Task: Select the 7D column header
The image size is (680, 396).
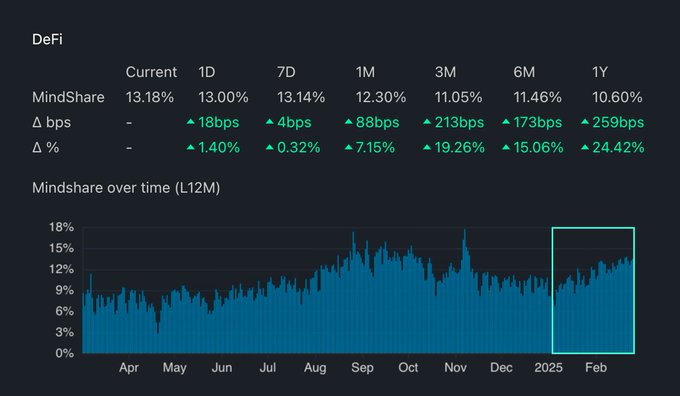Action: (286, 72)
